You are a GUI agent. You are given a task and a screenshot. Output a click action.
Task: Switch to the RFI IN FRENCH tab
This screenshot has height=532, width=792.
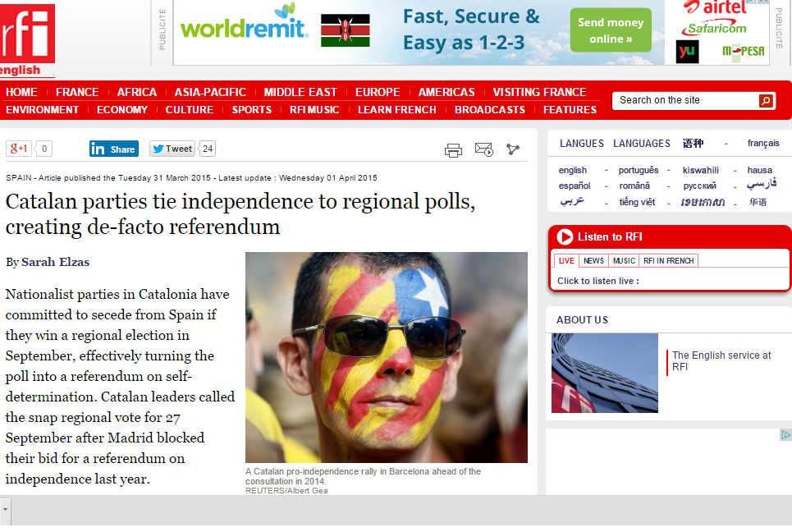668,261
